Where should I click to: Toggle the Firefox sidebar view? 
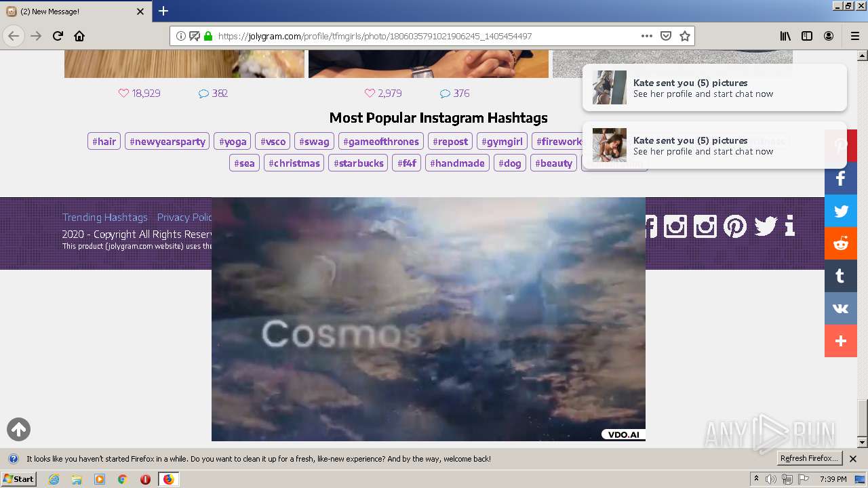click(x=807, y=36)
